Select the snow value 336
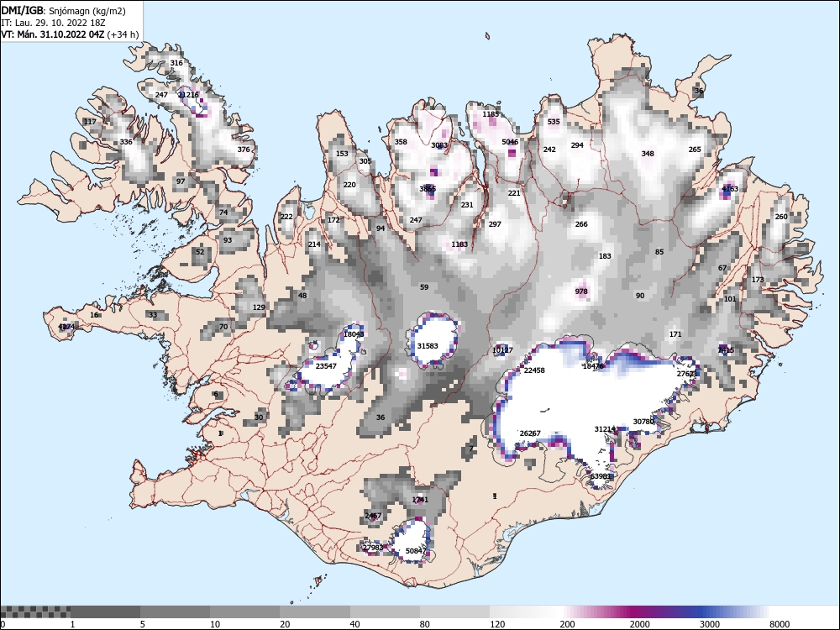 click(x=126, y=142)
